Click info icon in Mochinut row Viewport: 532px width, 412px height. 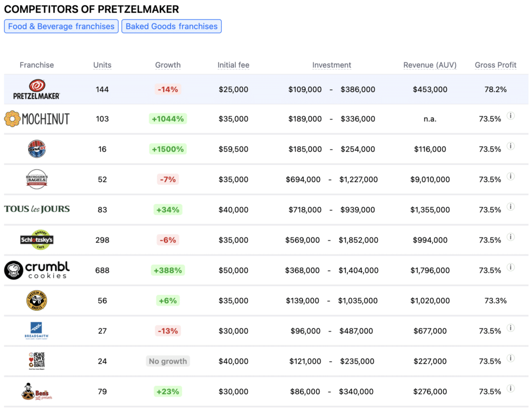click(x=511, y=116)
